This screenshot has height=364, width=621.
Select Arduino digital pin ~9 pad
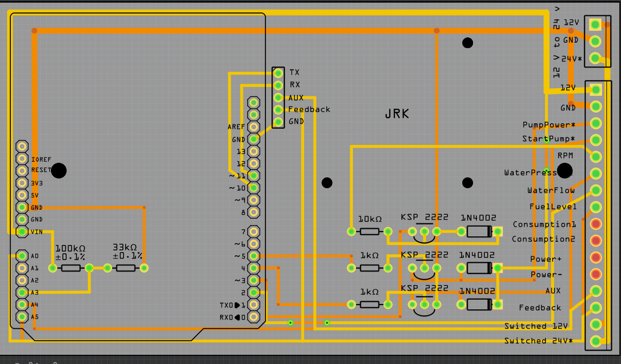[253, 200]
